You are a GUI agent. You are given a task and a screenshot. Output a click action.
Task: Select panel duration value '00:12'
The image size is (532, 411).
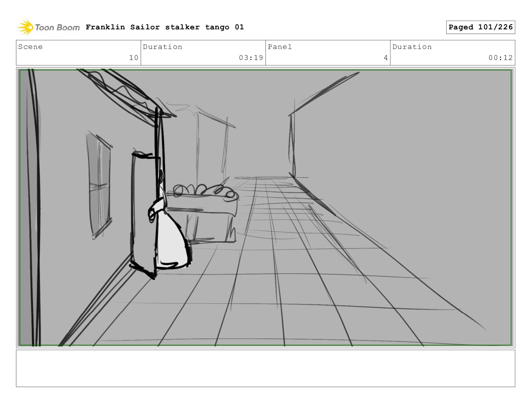point(500,58)
